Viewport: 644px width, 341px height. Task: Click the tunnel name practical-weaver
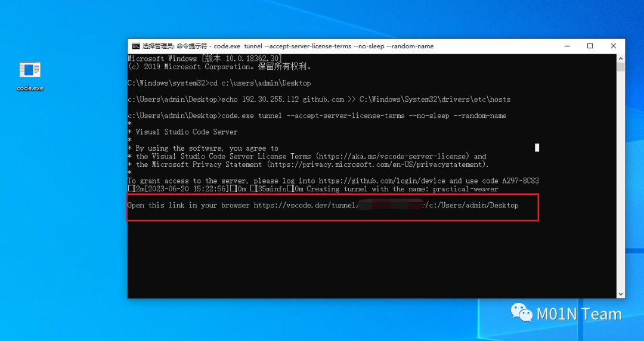click(x=465, y=189)
